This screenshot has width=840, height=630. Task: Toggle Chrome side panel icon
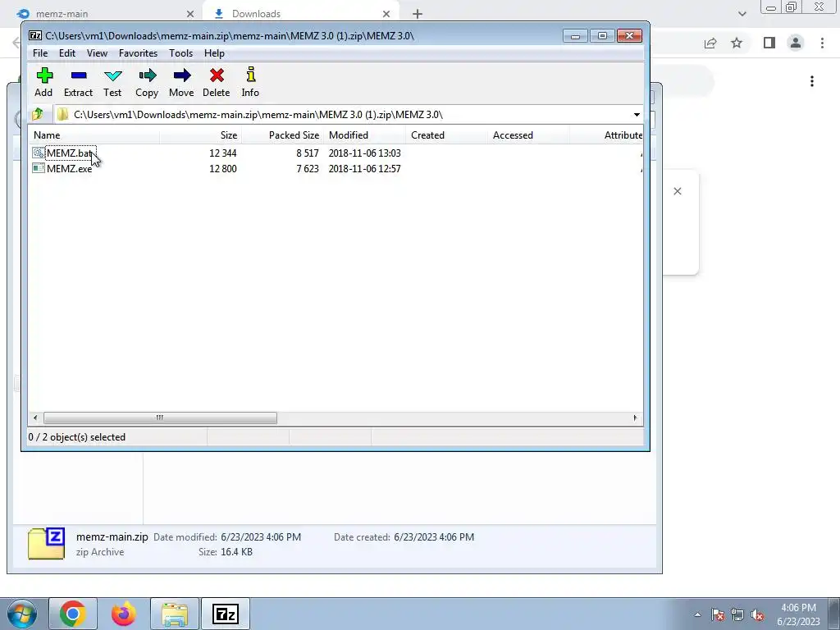point(769,43)
